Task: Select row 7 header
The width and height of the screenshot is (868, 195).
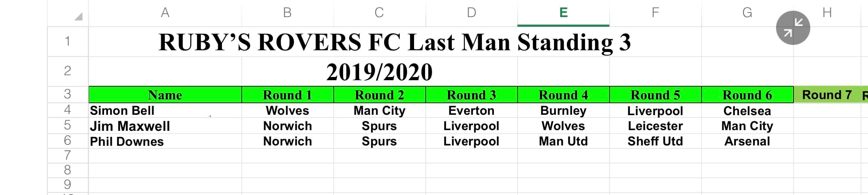Action: (x=68, y=155)
